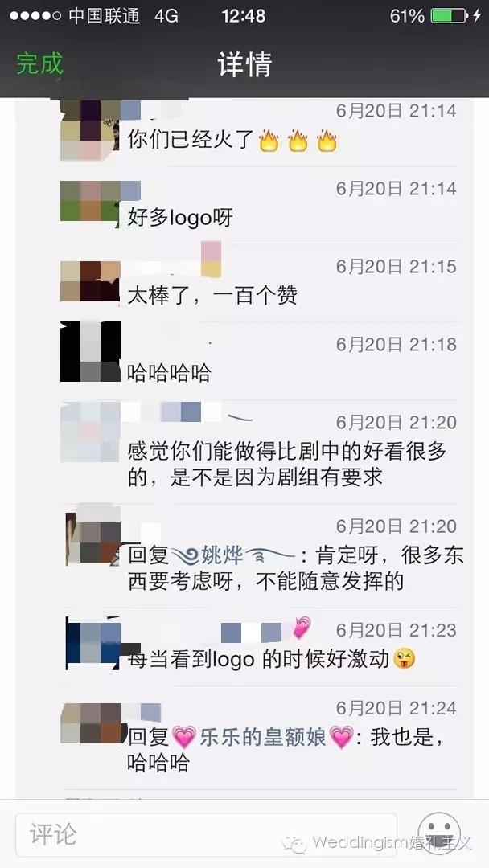Tap the 完成 button in header
489x868 pixels.
tap(39, 63)
